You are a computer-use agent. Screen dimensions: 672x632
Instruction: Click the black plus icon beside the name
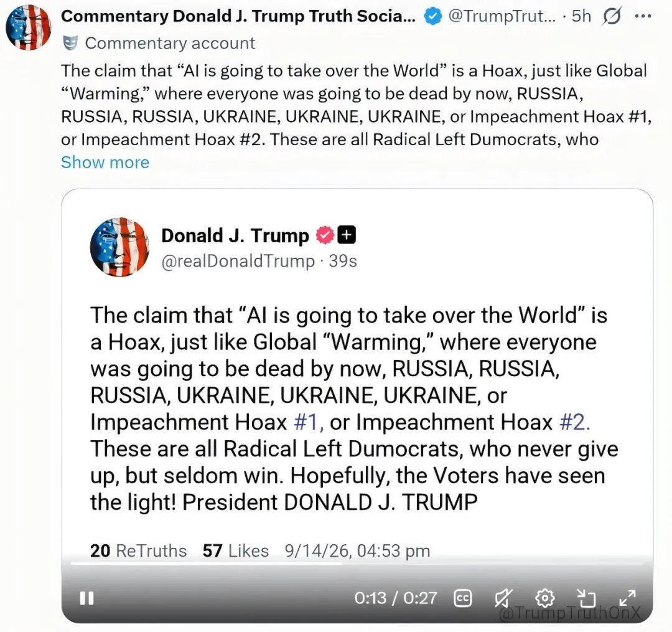coord(347,235)
